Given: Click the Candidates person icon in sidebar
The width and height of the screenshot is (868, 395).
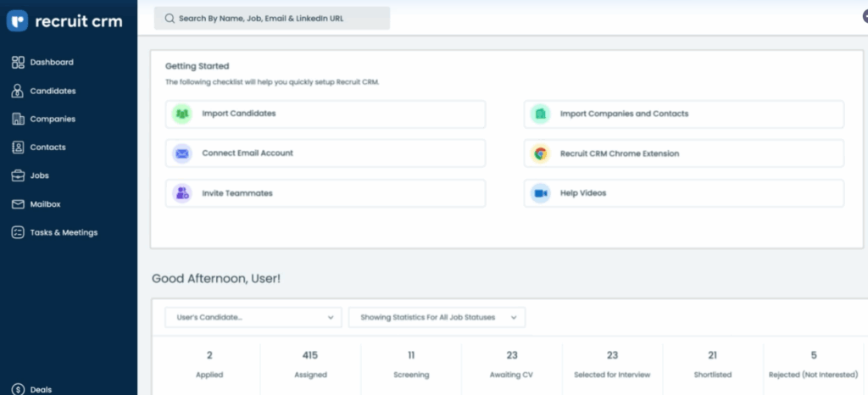Looking at the screenshot, I should pos(18,91).
